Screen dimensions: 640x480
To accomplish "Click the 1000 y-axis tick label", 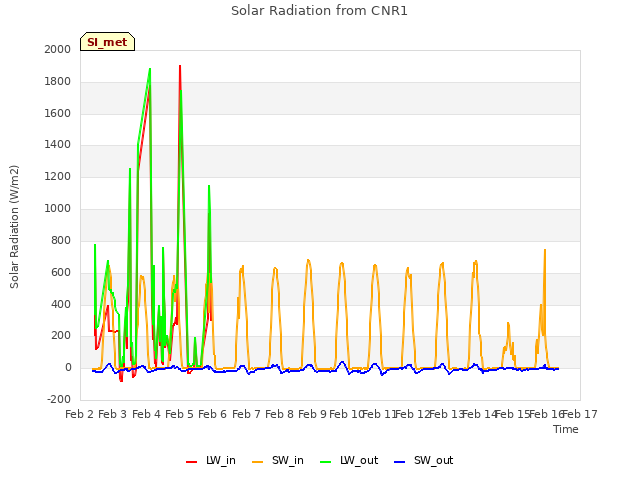I will coord(58,209).
